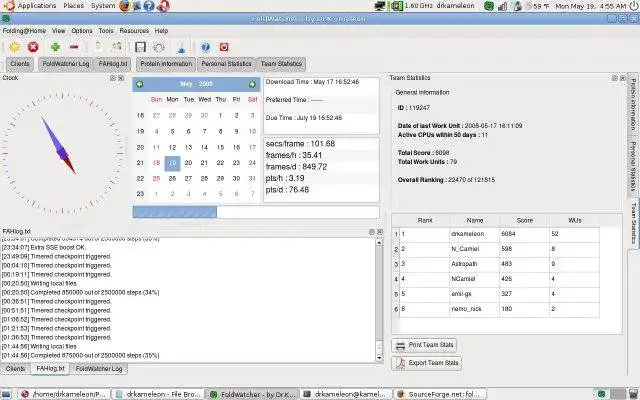Toggle the Team Statistics toolbar button

[281, 64]
